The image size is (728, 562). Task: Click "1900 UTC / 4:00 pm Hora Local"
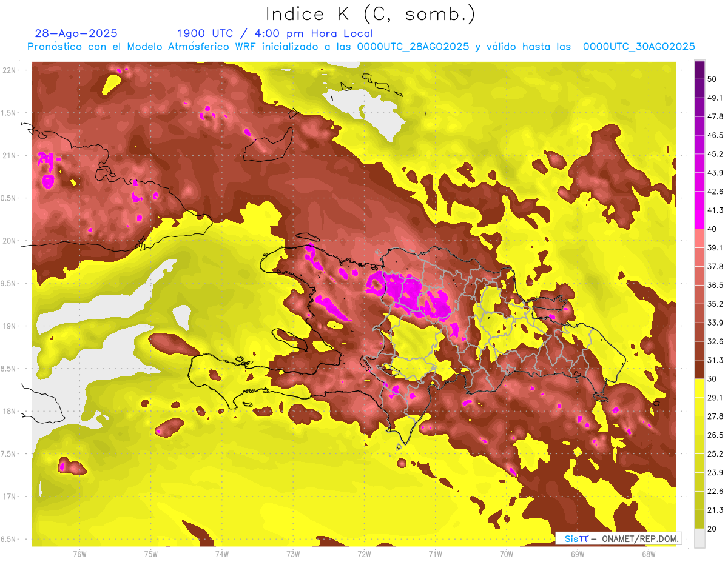pyautogui.click(x=275, y=33)
